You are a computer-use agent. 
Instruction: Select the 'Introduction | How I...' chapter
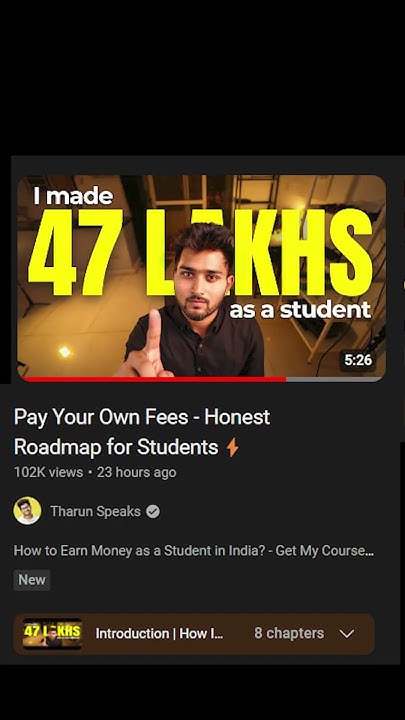(x=159, y=634)
